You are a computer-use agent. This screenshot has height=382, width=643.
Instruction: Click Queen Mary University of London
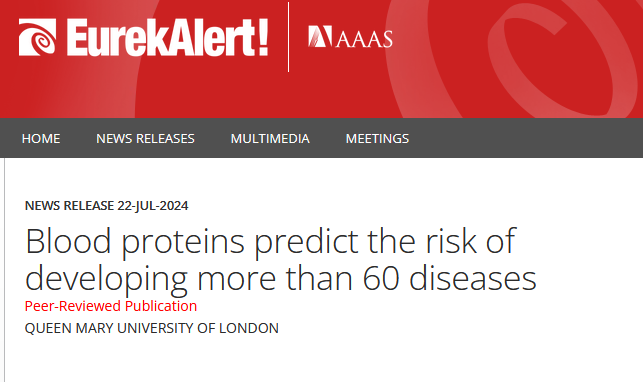pyautogui.click(x=152, y=328)
